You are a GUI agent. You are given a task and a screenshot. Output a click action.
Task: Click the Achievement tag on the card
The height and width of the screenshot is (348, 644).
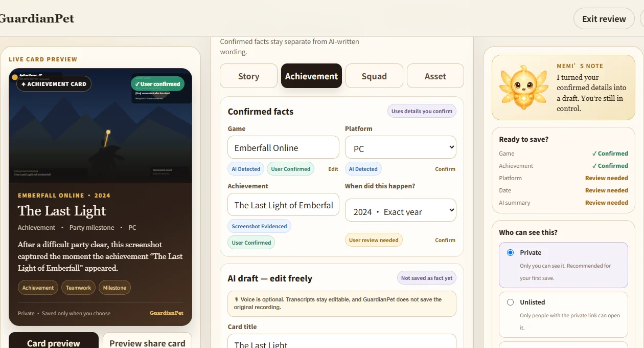click(38, 288)
